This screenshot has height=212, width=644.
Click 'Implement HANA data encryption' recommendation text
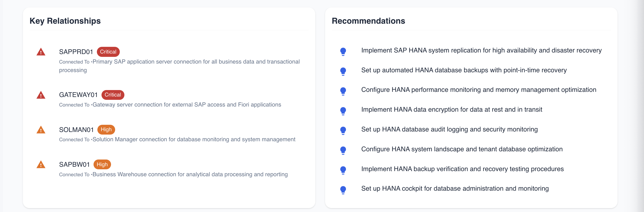click(x=452, y=110)
